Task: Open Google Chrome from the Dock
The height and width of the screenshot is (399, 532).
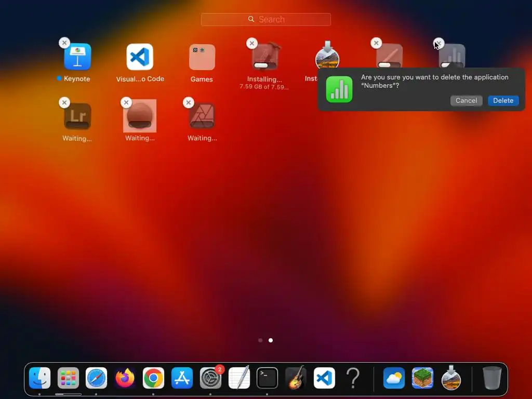Action: point(153,378)
